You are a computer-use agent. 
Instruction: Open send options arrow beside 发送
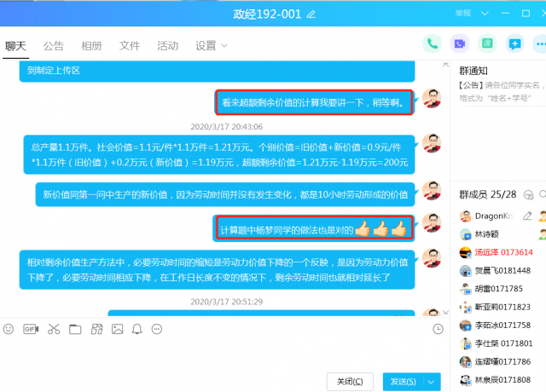point(433,381)
